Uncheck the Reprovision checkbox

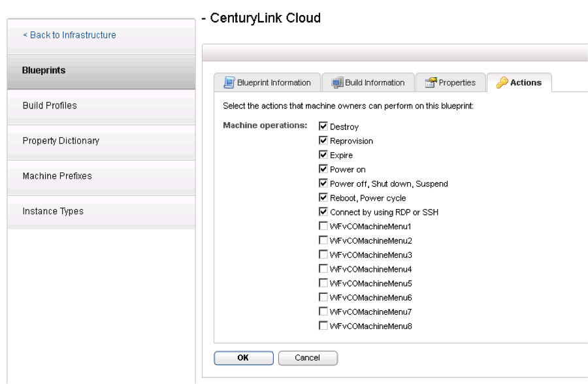click(323, 140)
